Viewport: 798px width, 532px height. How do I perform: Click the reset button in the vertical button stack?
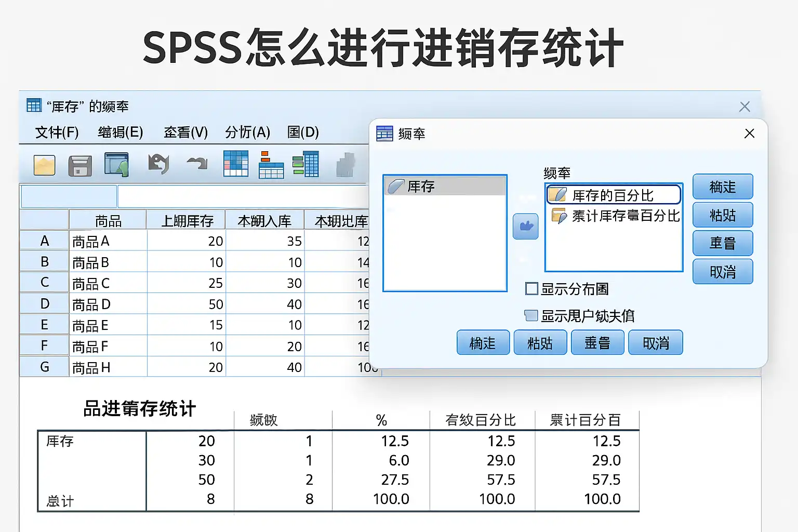tap(723, 243)
